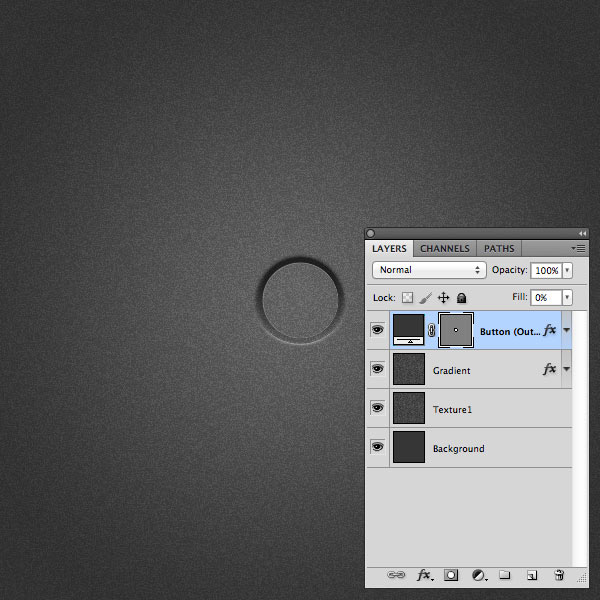Expand the Gradient layer effects arrow
Screen dimensions: 600x600
(567, 369)
